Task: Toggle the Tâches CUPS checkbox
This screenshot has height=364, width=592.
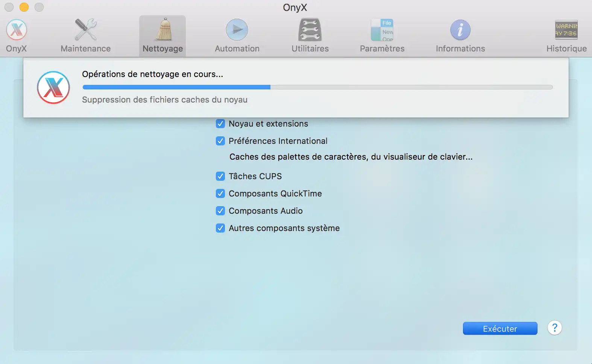Action: [x=220, y=176]
